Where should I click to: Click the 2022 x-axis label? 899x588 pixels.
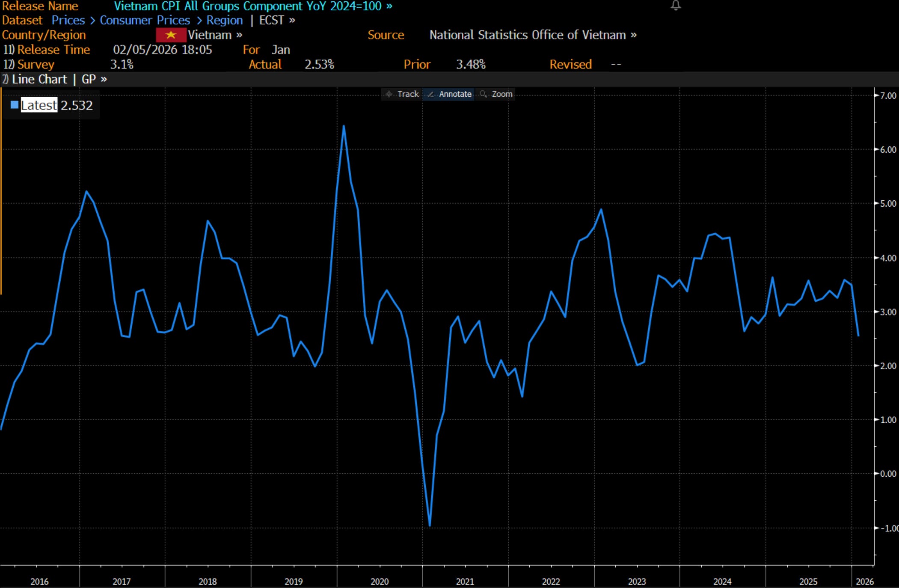(x=551, y=582)
